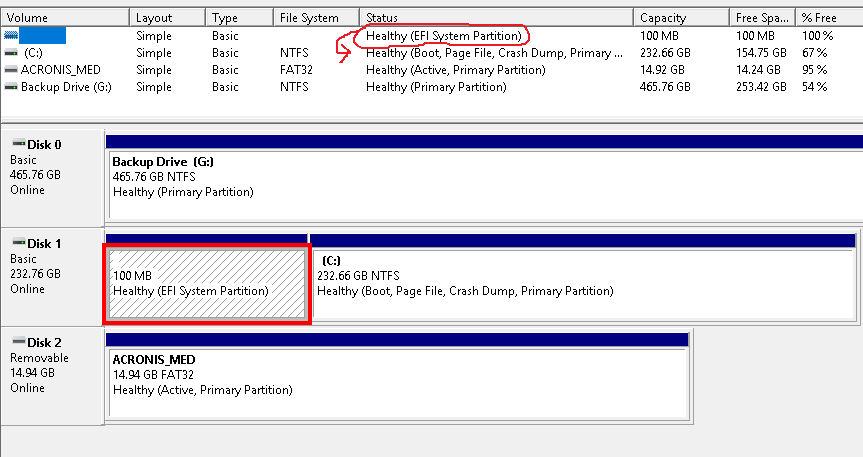Select the unnamed EFI volume drive icon in the list
This screenshot has width=863, height=457.
11,36
